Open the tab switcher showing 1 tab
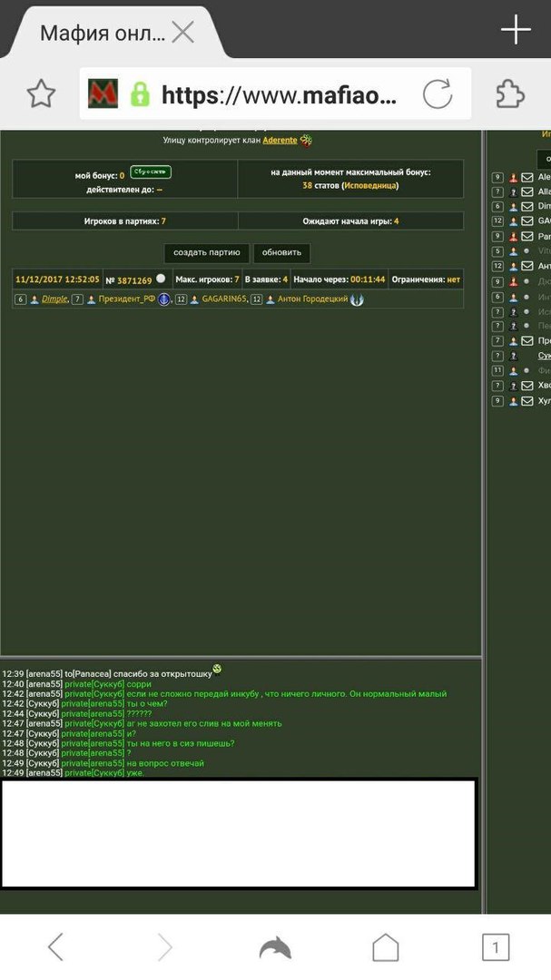Viewport: 551px width, 980px height. [x=495, y=948]
